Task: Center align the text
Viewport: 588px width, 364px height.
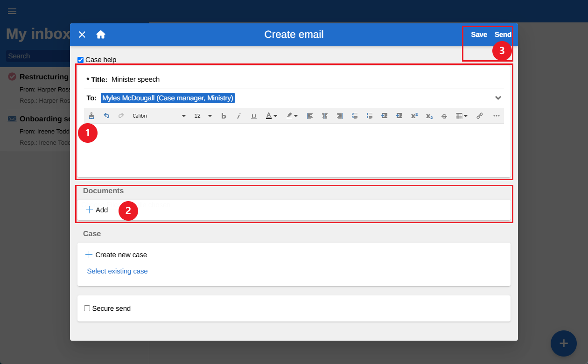Action: point(325,116)
